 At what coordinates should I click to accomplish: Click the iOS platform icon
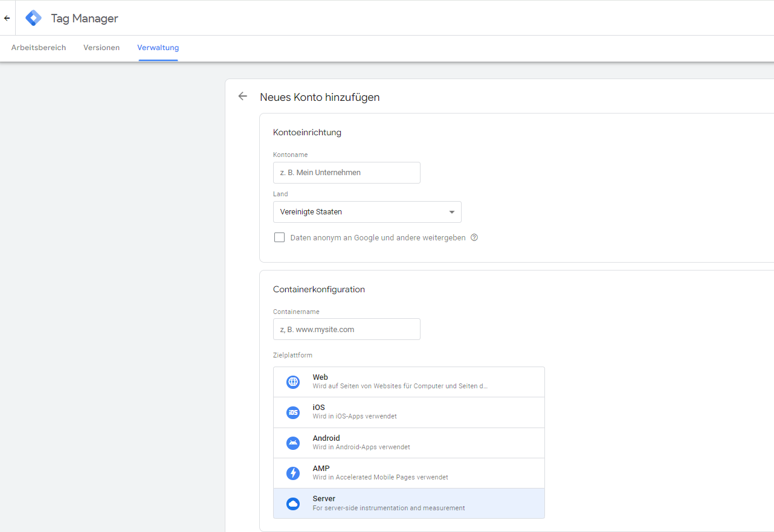pyautogui.click(x=293, y=412)
